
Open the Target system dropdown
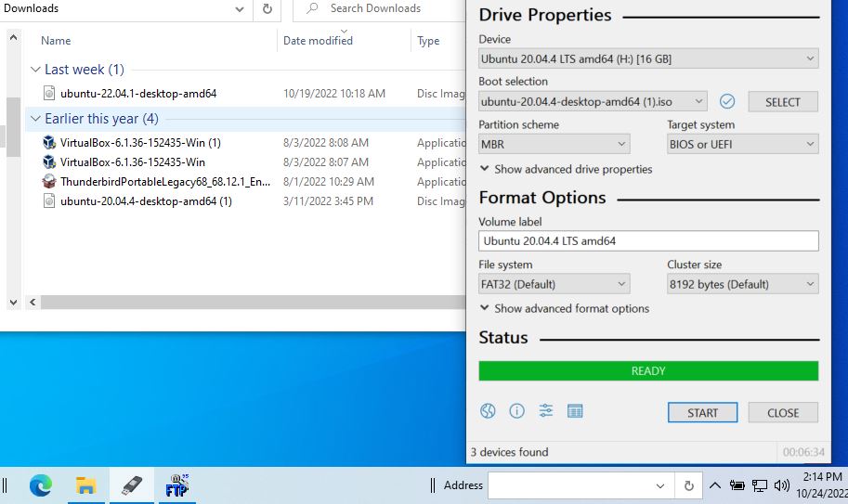coord(742,144)
